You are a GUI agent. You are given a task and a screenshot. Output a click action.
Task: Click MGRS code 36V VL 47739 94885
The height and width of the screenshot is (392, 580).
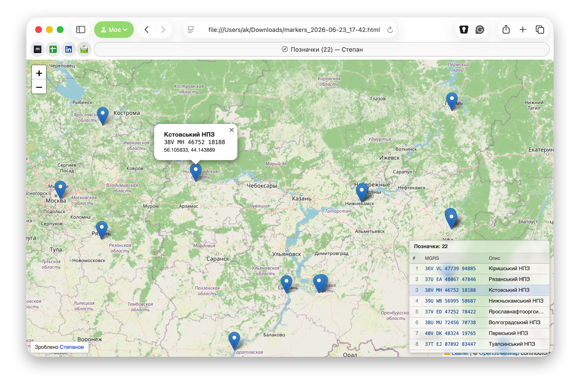450,268
